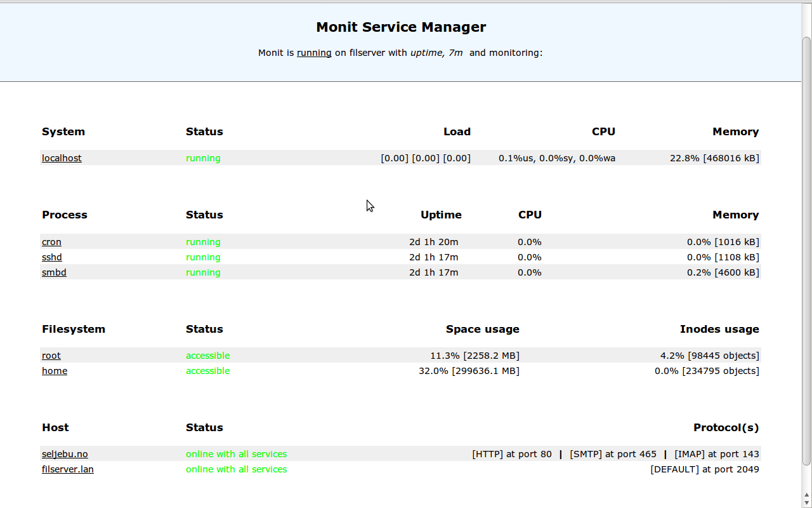812x508 pixels.
Task: Open the home filesystem link
Action: [55, 371]
